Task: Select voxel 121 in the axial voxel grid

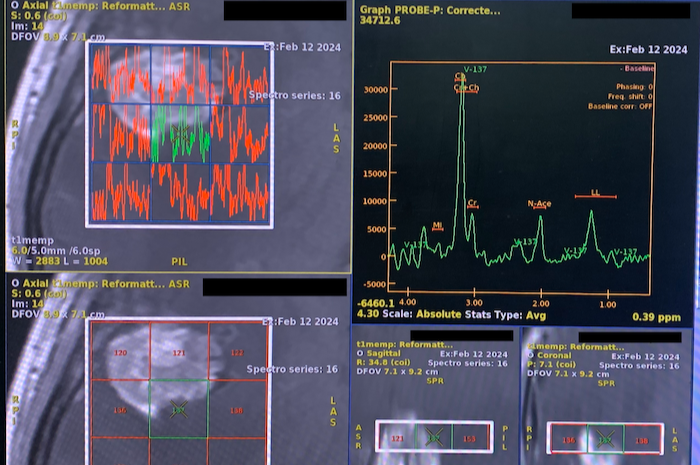Action: click(179, 351)
